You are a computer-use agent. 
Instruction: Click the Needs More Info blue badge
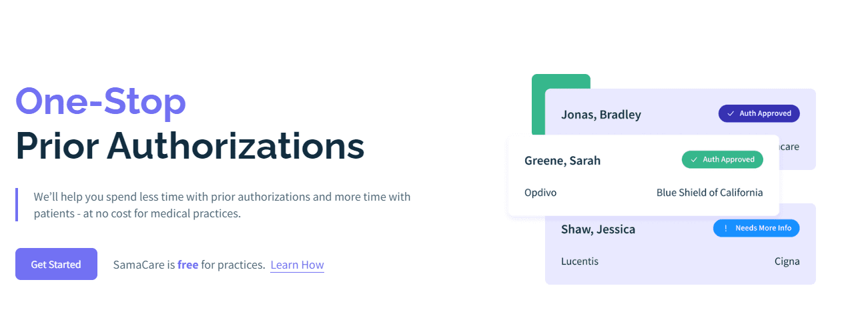point(756,228)
